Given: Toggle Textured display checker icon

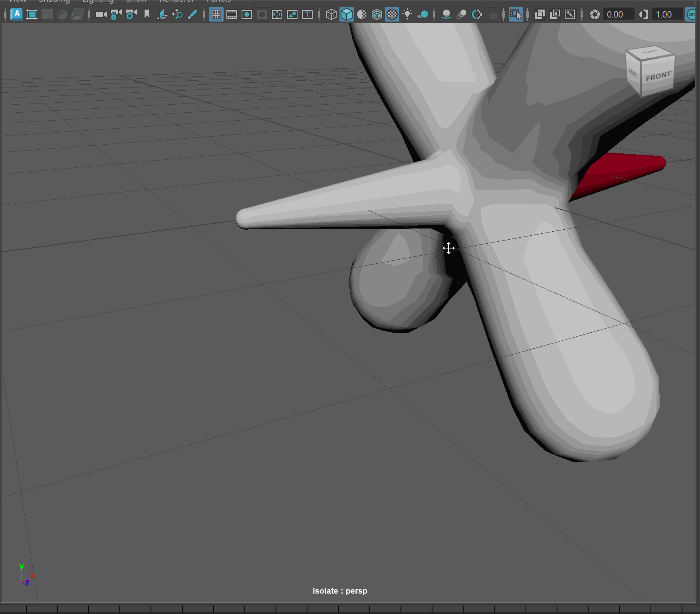Looking at the screenshot, I should pos(392,14).
